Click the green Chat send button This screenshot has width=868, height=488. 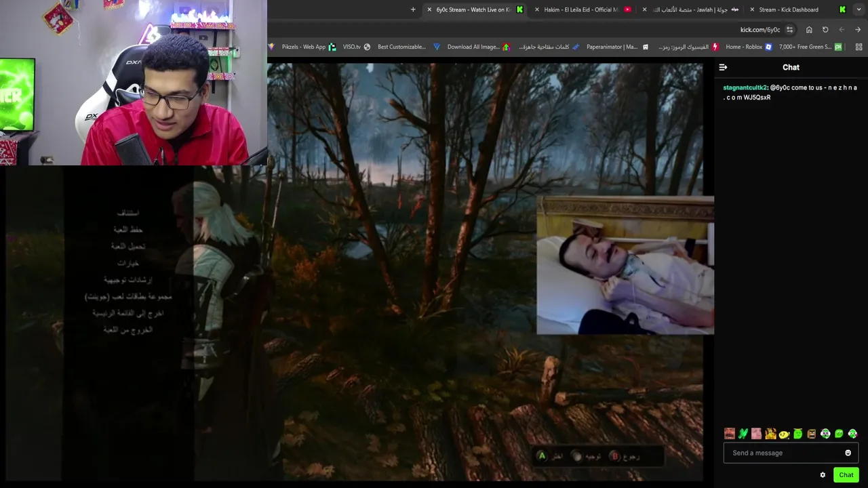pos(846,475)
